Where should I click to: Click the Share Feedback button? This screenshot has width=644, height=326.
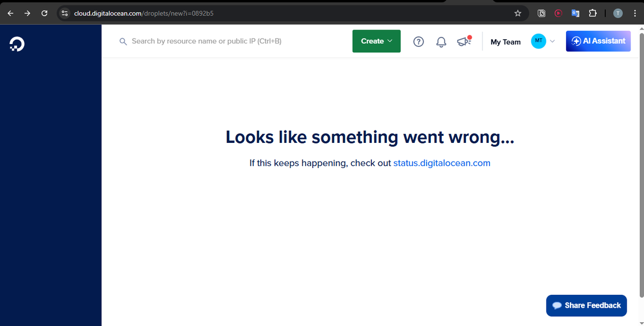[586, 305]
